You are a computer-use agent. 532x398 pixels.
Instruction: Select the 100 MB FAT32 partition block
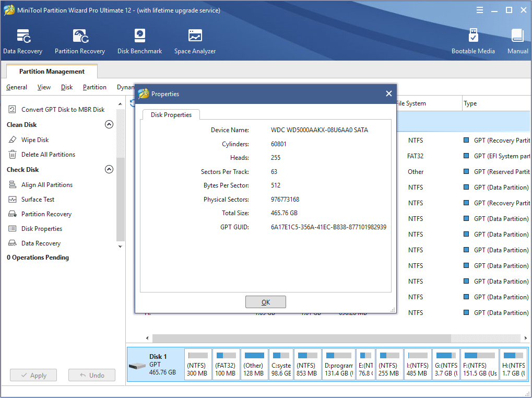pos(226,364)
